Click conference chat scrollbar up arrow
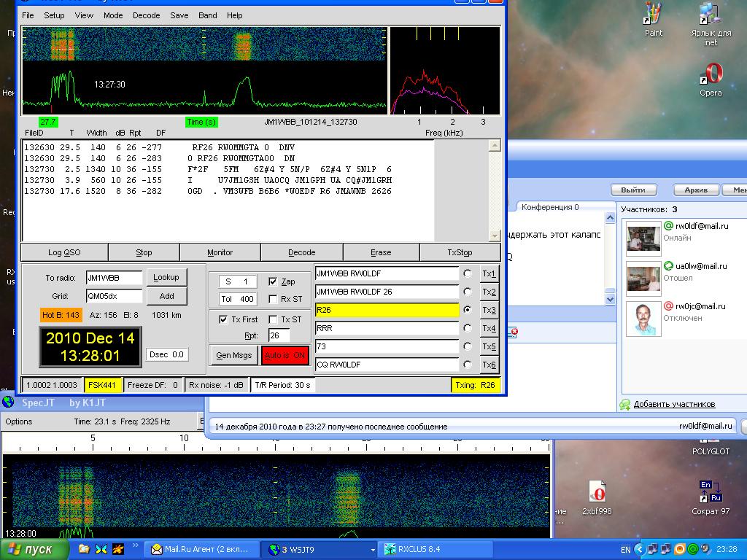 pyautogui.click(x=610, y=218)
